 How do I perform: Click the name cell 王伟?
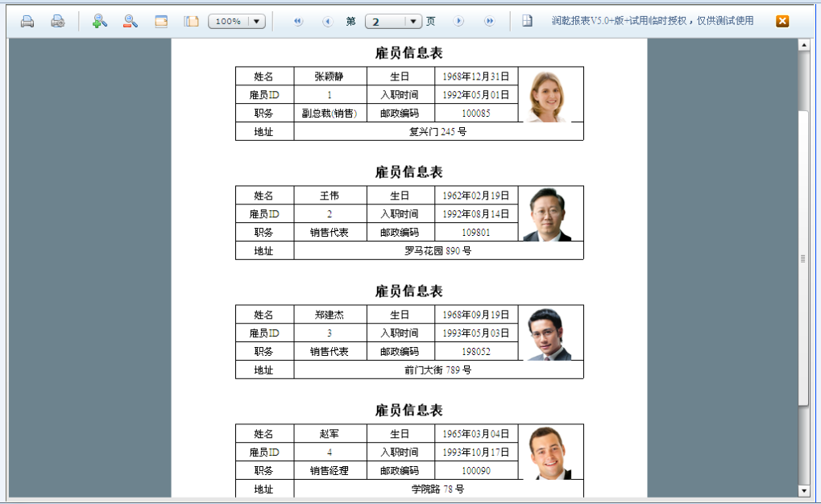point(330,196)
